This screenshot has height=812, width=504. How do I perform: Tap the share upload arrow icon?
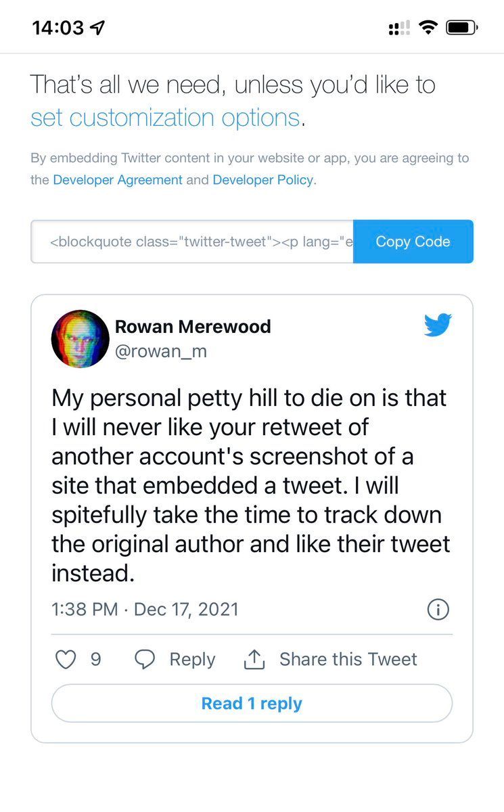254,660
